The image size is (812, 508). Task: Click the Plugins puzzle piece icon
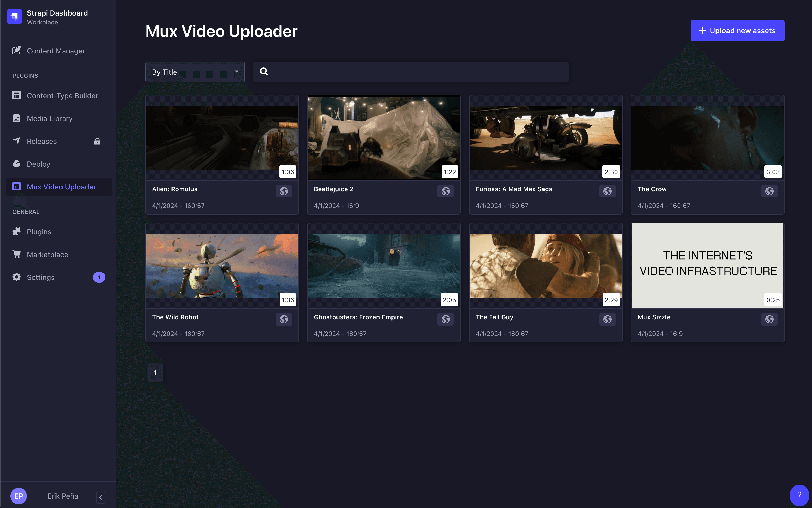tap(17, 231)
